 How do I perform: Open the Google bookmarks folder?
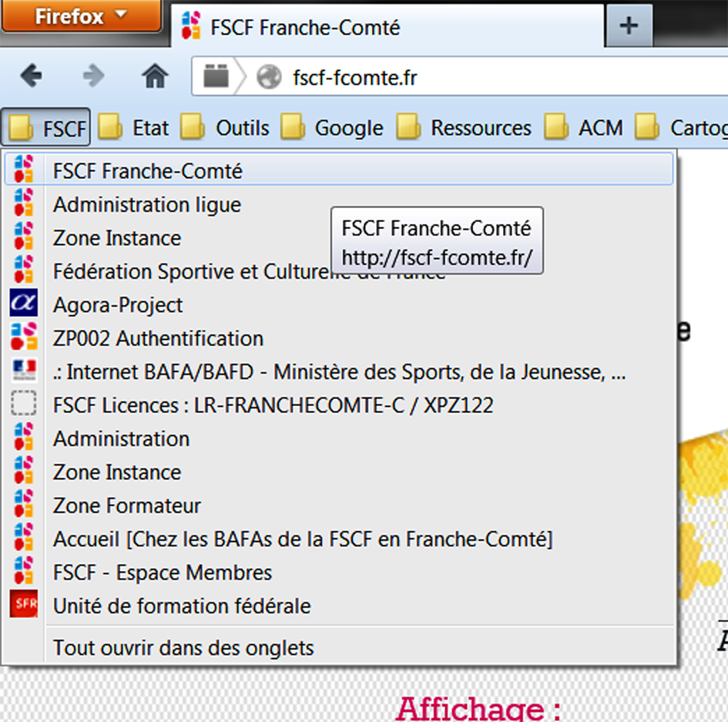(x=331, y=127)
